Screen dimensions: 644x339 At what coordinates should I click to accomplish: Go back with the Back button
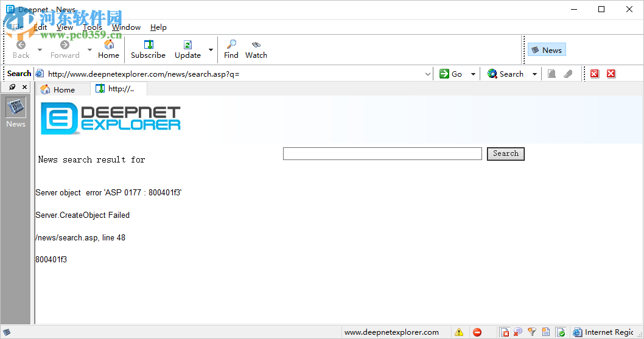[x=21, y=49]
